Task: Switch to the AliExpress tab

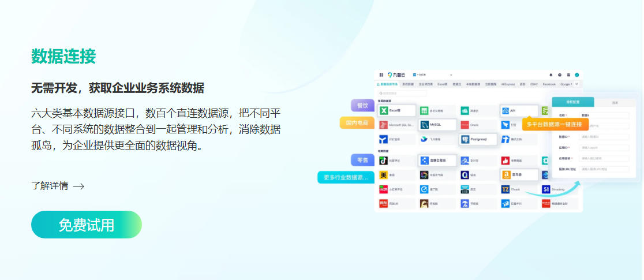Action: coord(508,84)
